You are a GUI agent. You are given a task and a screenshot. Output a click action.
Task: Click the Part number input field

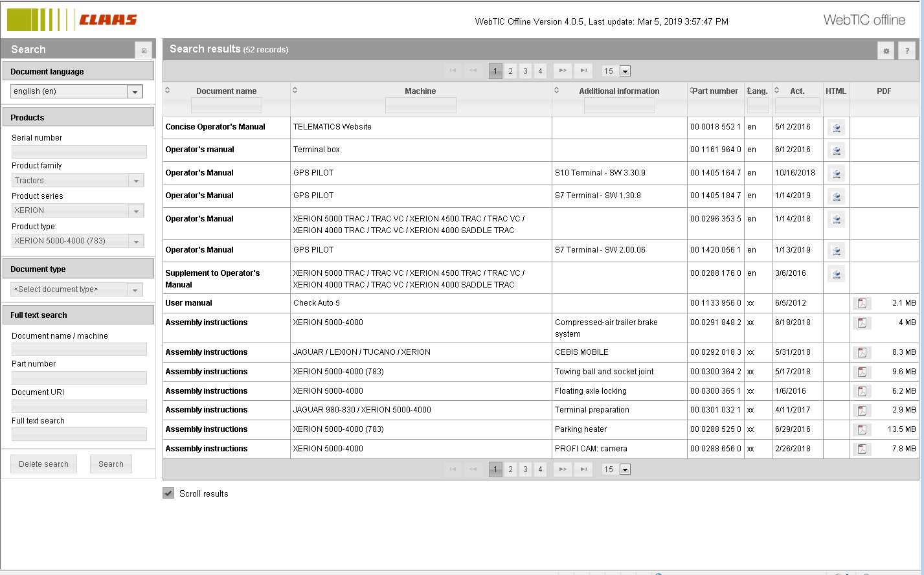(x=79, y=378)
